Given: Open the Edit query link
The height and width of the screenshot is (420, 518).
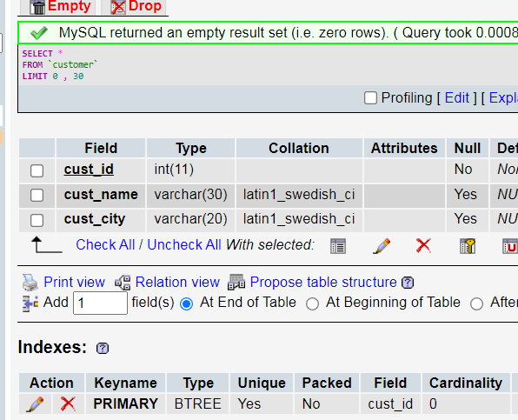Looking at the screenshot, I should click(457, 97).
